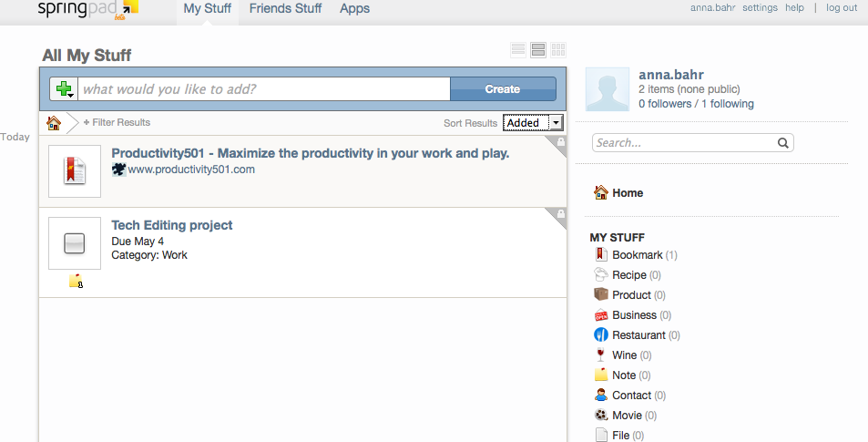Check the Tech Editing project task checkbox
Image resolution: width=868 pixels, height=442 pixels.
75,243
